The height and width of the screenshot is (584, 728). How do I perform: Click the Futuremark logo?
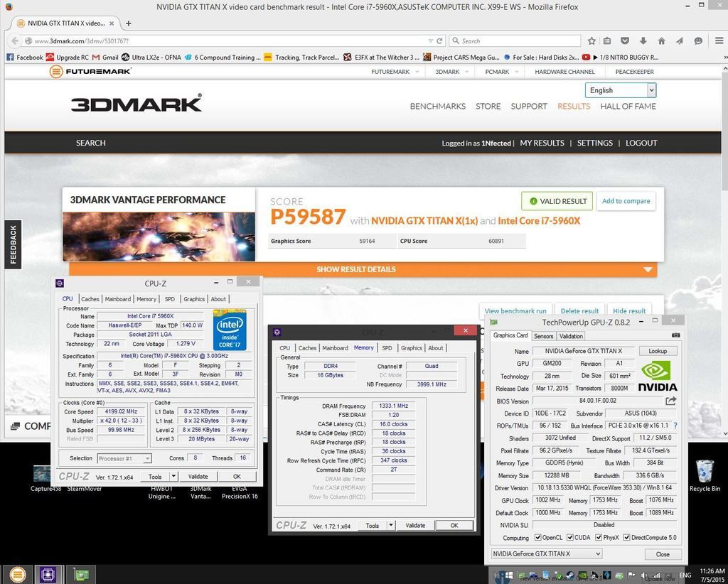tap(90, 72)
